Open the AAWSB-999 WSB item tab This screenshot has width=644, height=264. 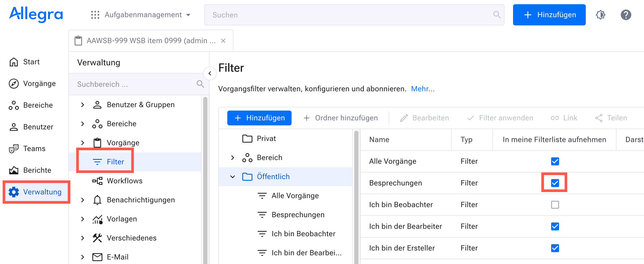(151, 41)
